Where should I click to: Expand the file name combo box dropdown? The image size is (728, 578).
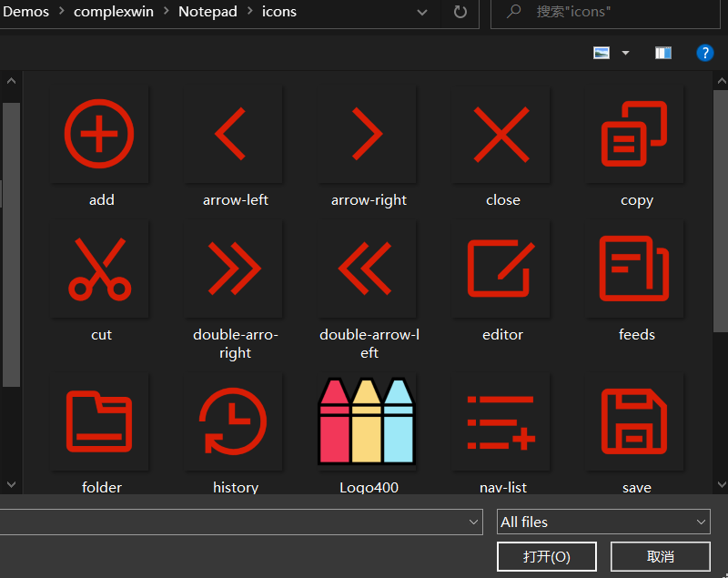click(473, 522)
